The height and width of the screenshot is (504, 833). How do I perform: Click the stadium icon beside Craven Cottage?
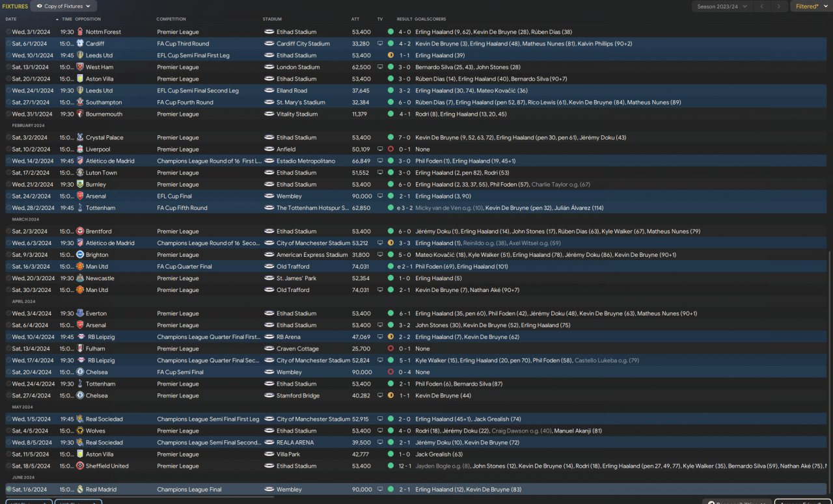[x=269, y=349]
